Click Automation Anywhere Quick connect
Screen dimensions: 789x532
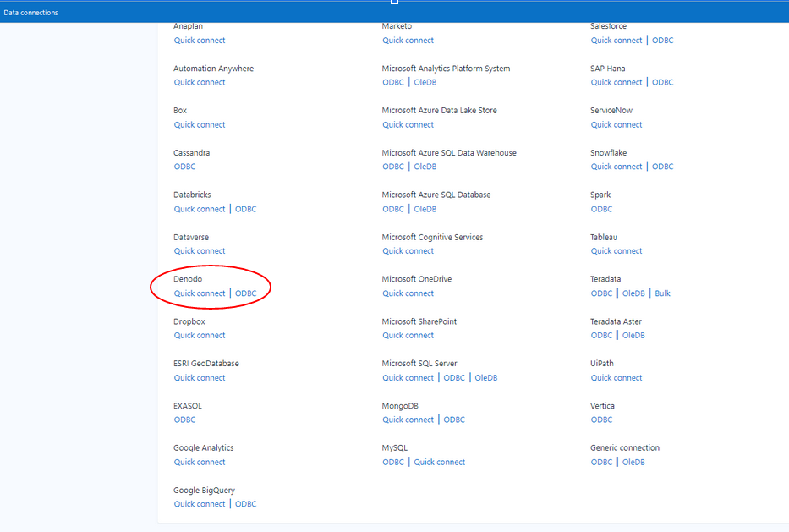(x=200, y=82)
